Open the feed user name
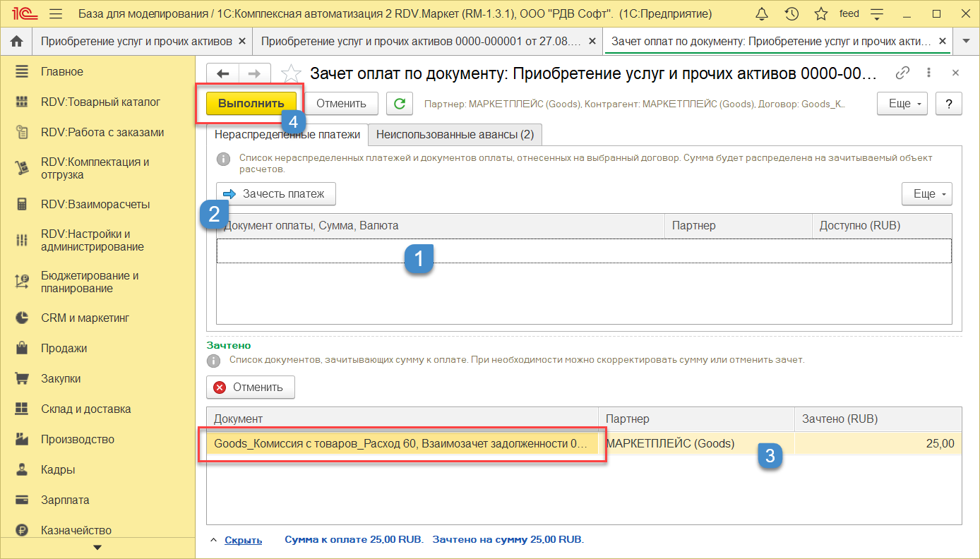980x559 pixels. [849, 14]
